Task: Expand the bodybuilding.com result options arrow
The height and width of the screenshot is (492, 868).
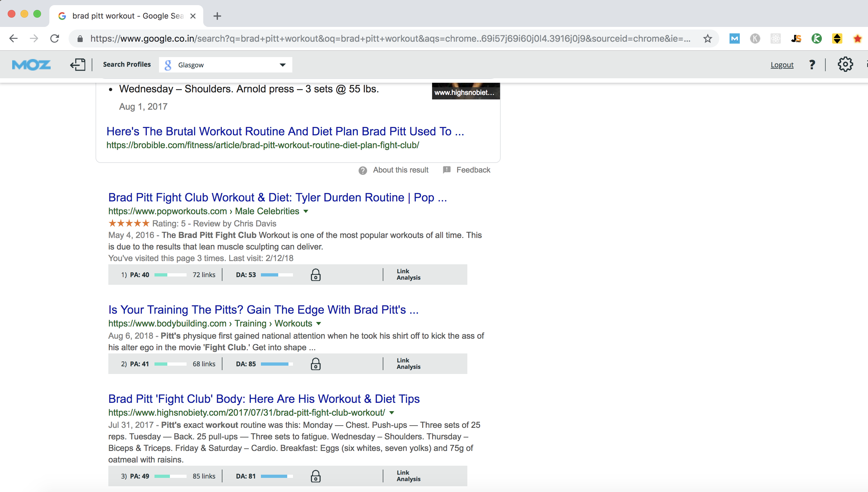Action: (x=319, y=324)
